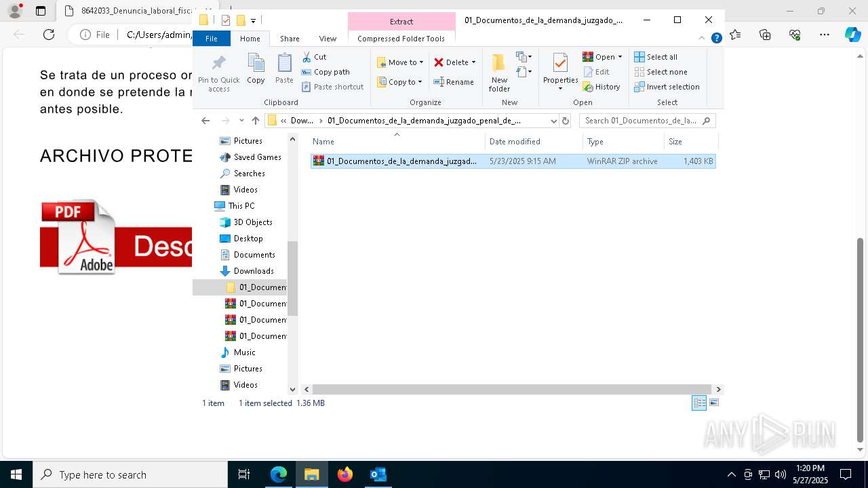Image resolution: width=868 pixels, height=488 pixels.
Task: Click the red Delete icon
Action: (x=439, y=62)
